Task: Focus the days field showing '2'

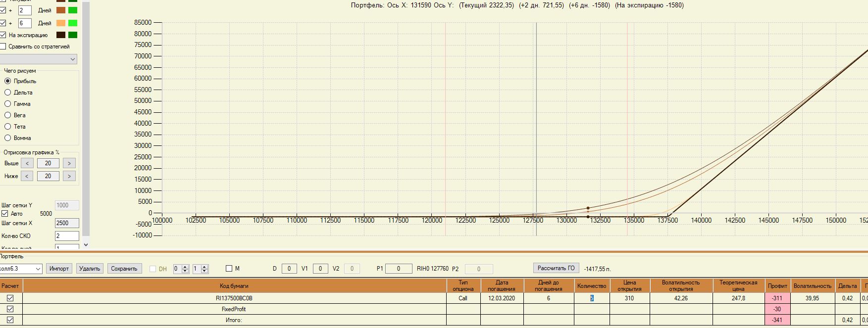Action: [25, 10]
